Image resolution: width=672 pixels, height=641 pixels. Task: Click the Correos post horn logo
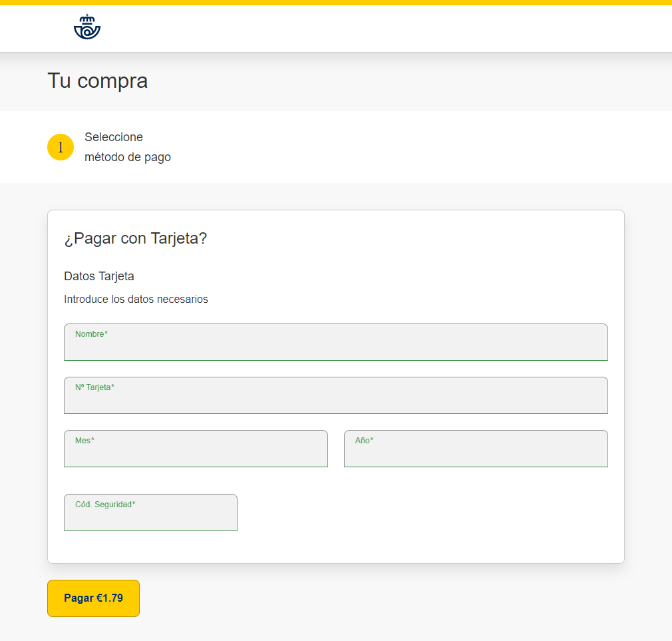(87, 27)
